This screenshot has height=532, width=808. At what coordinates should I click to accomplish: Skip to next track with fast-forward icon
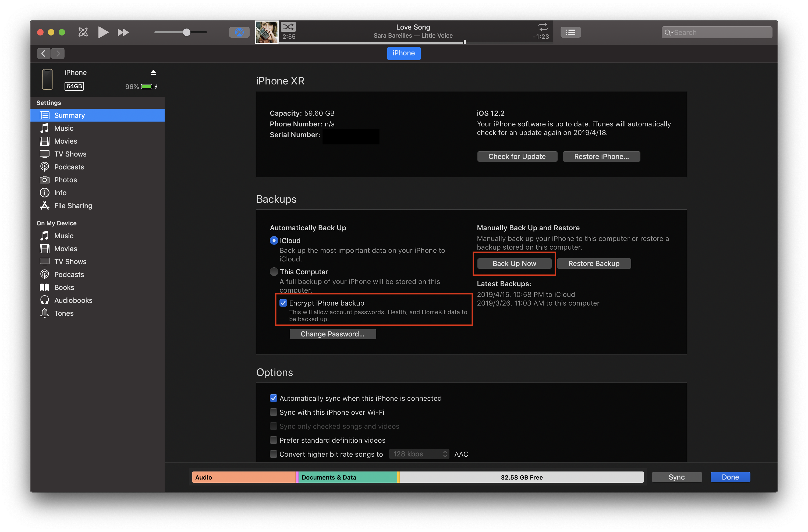[123, 32]
